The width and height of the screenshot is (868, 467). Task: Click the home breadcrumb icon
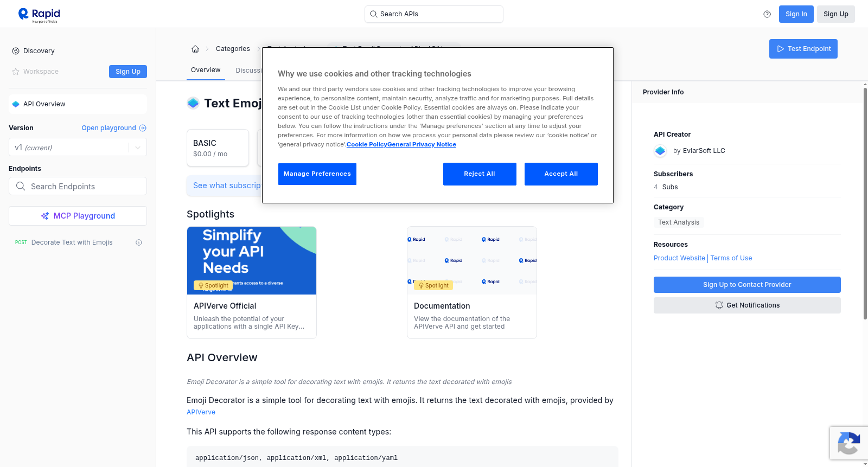pos(195,49)
